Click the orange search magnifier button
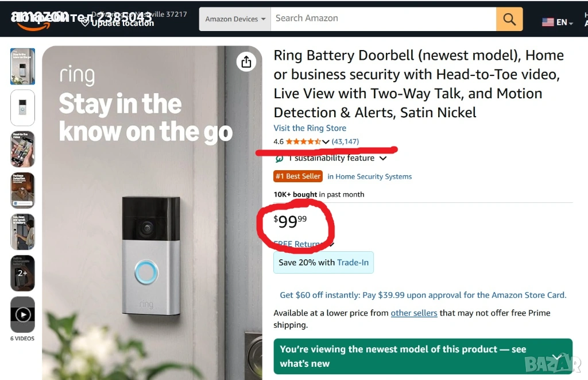 [509, 19]
